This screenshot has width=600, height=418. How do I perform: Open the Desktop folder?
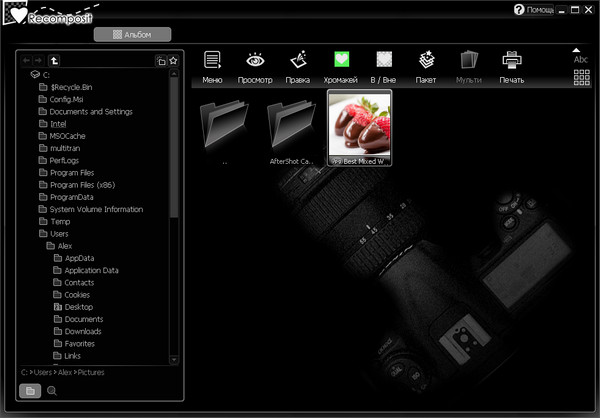click(x=73, y=307)
